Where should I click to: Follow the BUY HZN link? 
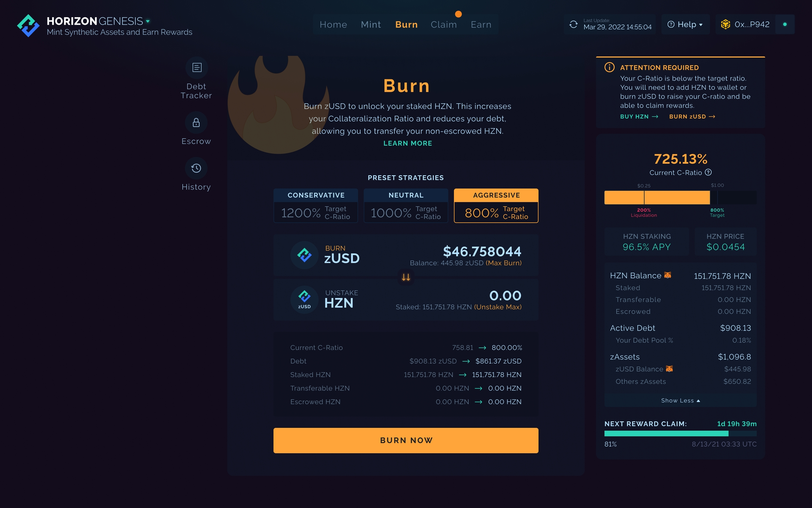(x=639, y=116)
